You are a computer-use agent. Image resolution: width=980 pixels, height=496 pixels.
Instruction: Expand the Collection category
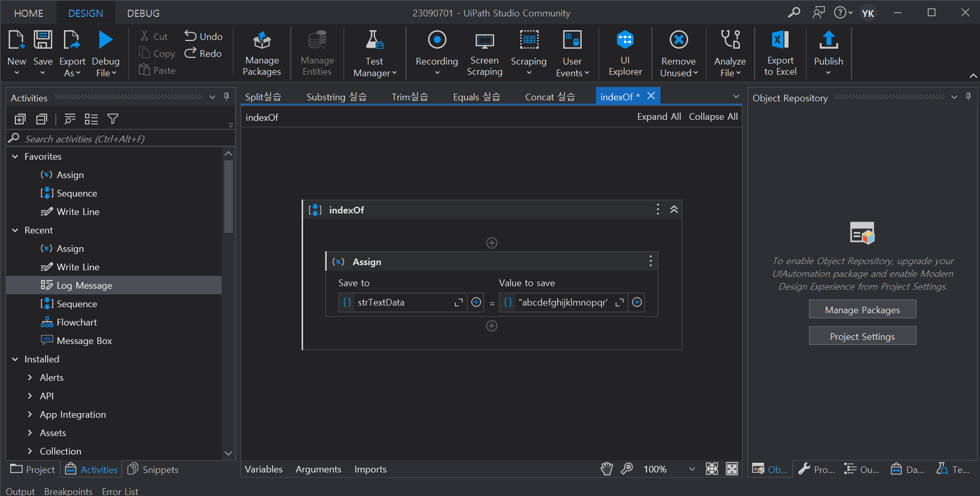pyautogui.click(x=30, y=451)
